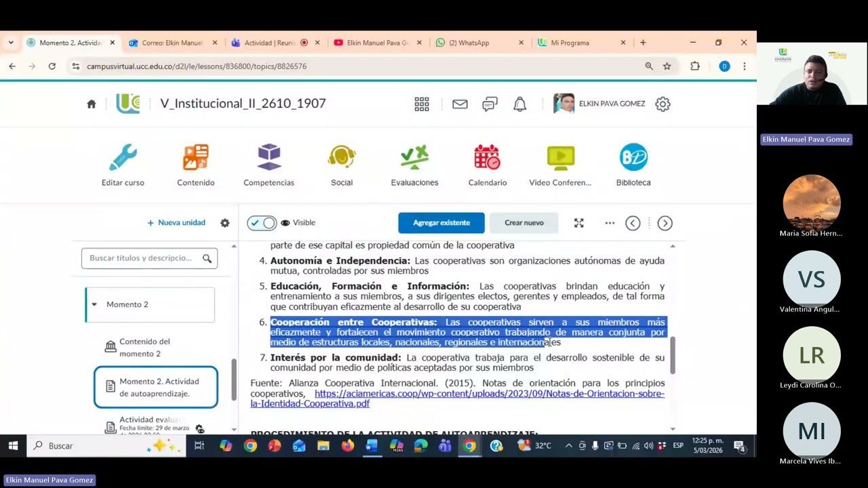This screenshot has height=488, width=868.
Task: Open the aciamericas.coop Notas de Orientación link
Action: tap(457, 399)
